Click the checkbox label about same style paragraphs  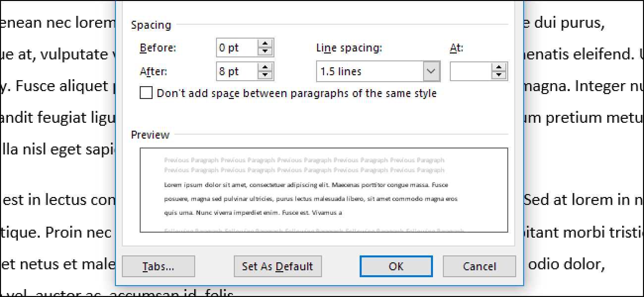click(x=297, y=93)
